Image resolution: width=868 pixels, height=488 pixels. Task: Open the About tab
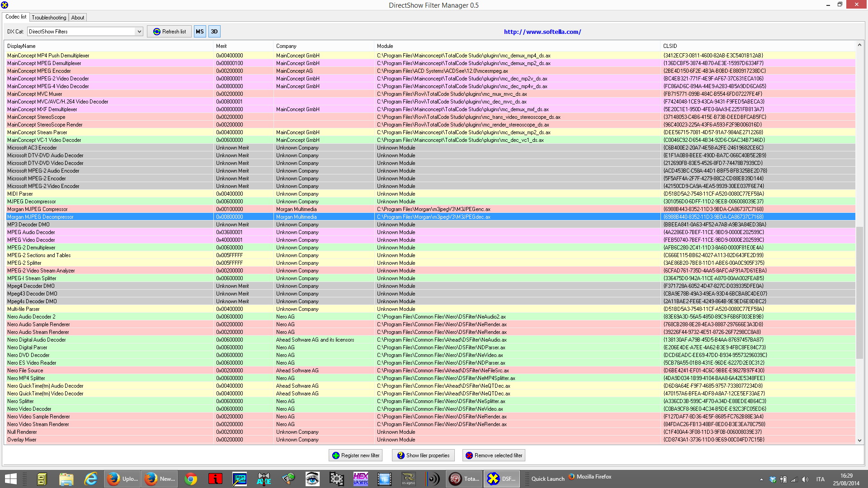point(78,18)
